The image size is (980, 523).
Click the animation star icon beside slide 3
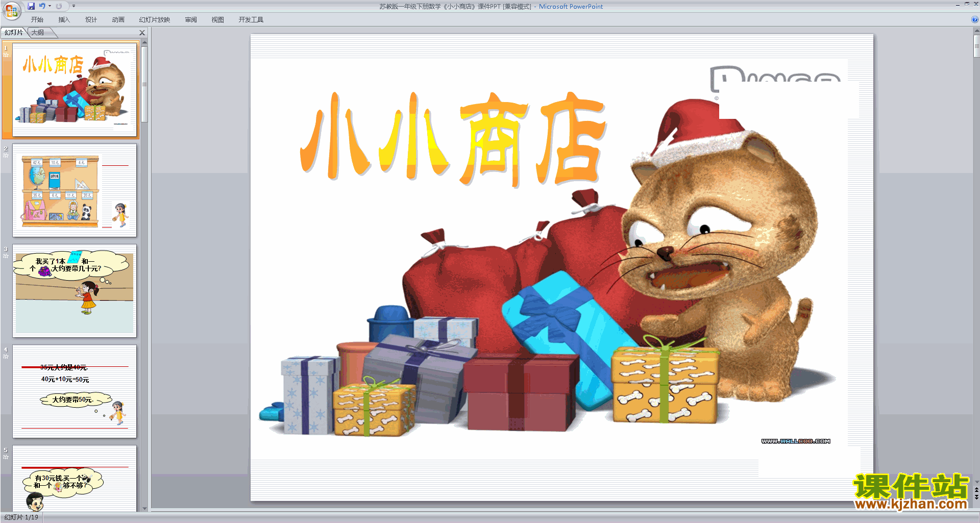(6, 256)
